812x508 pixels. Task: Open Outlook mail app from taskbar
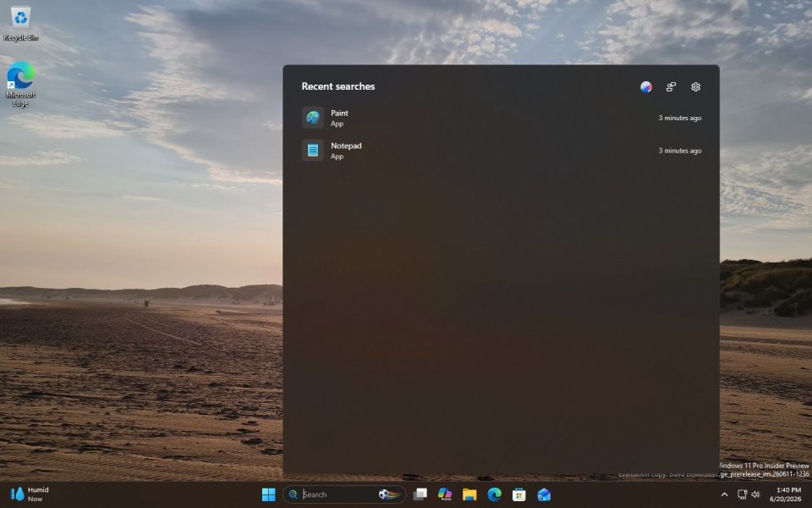click(544, 494)
